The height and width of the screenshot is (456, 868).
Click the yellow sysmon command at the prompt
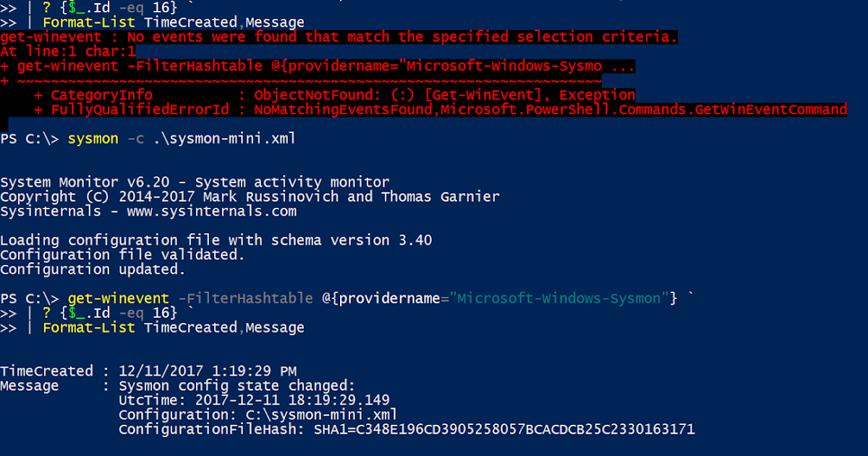pyautogui.click(x=93, y=138)
